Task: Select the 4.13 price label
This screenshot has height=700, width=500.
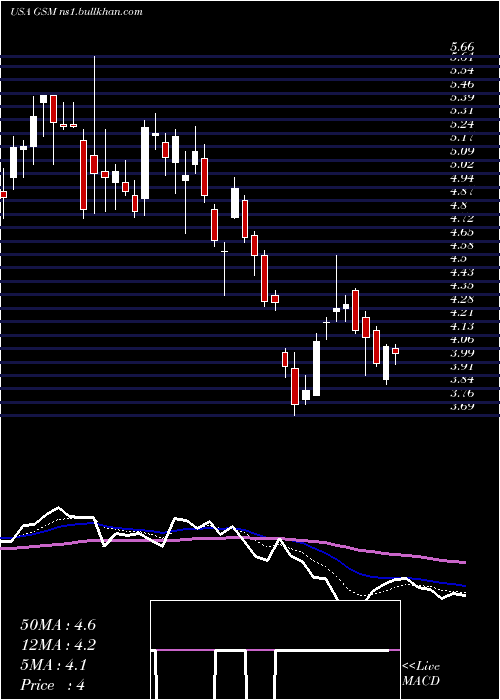Action: click(x=462, y=326)
